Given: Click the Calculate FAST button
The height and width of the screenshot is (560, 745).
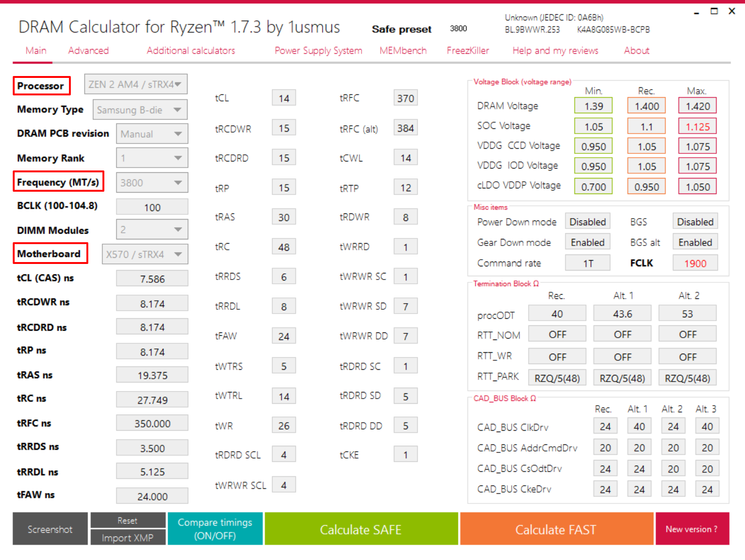Looking at the screenshot, I should click(x=556, y=529).
